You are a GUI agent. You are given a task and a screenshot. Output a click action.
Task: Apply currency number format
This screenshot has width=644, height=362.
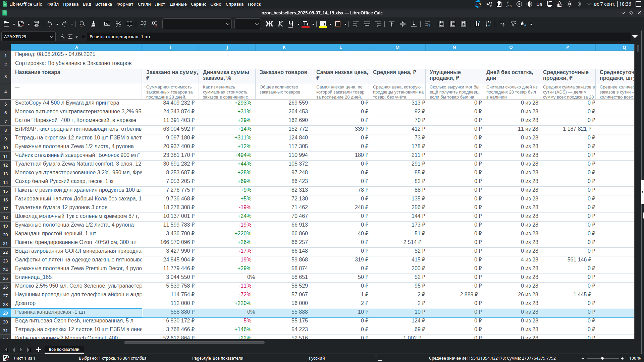pos(107,24)
